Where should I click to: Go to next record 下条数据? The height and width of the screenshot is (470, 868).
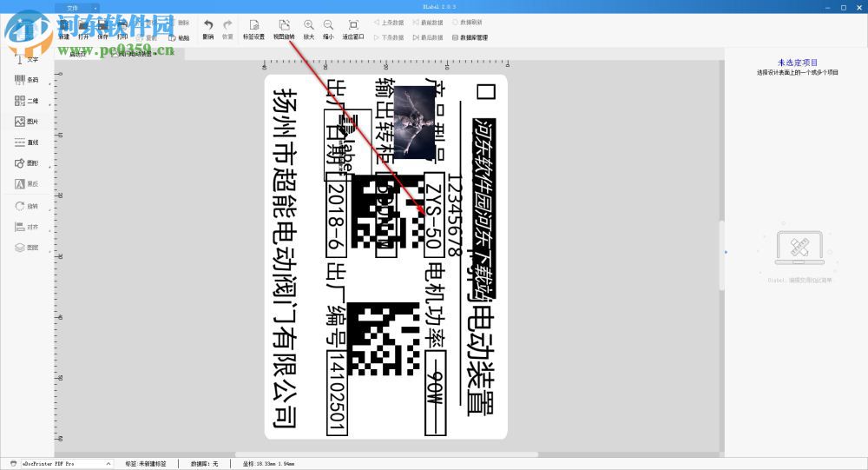tap(389, 37)
